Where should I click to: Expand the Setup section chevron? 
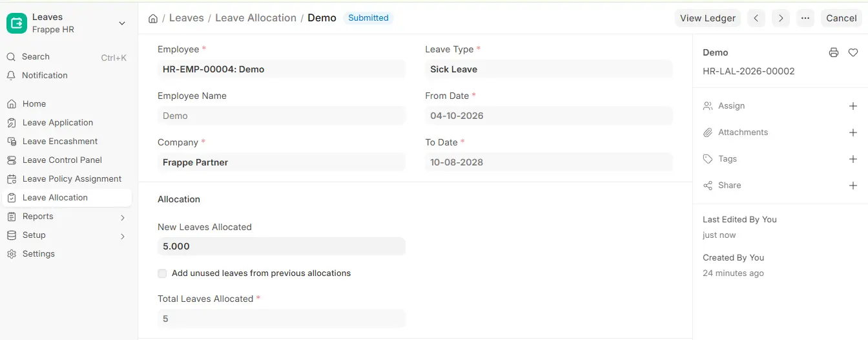click(123, 237)
